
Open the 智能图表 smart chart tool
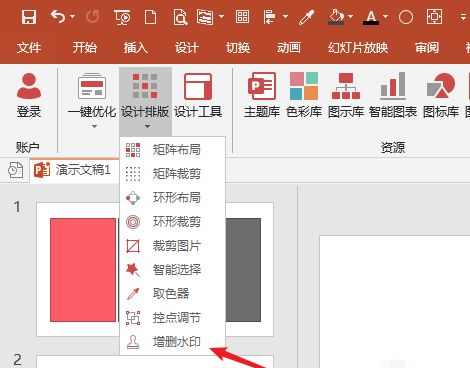click(393, 95)
